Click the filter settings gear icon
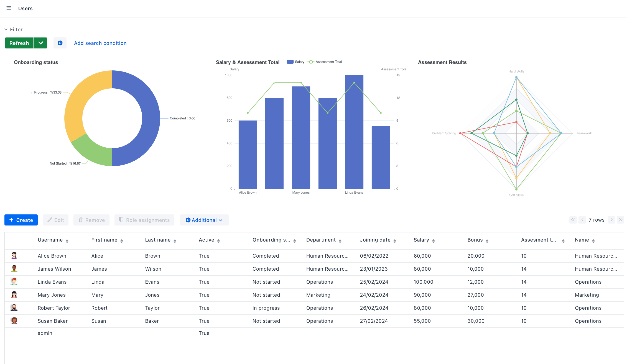The height and width of the screenshot is (364, 627). 60,43
